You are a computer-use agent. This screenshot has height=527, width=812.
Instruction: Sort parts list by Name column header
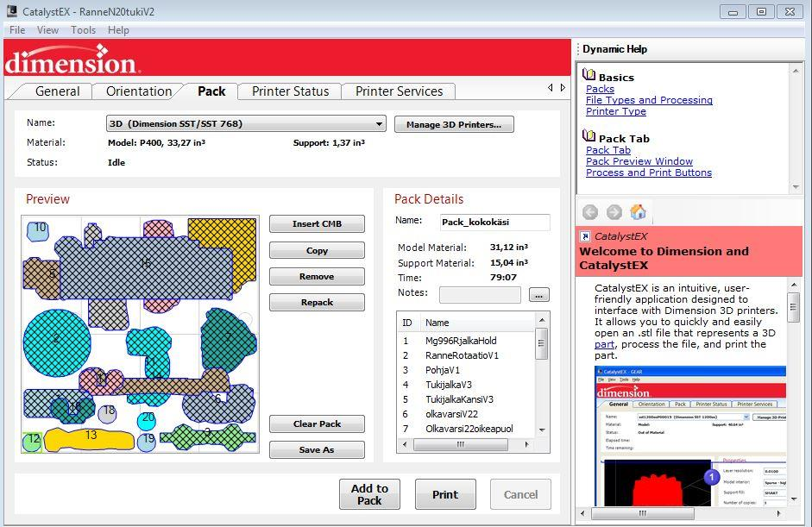coord(477,323)
